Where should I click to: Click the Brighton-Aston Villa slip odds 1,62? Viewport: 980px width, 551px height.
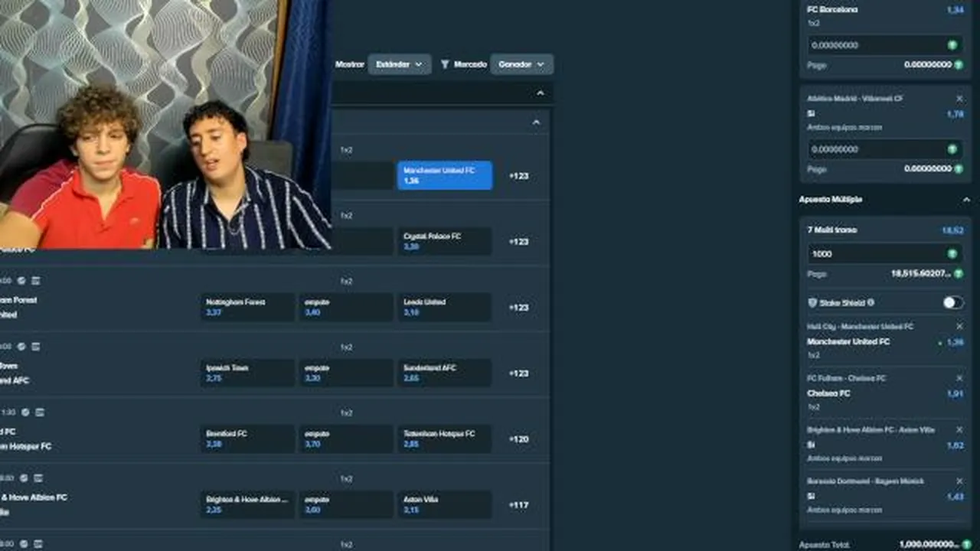[x=955, y=445]
